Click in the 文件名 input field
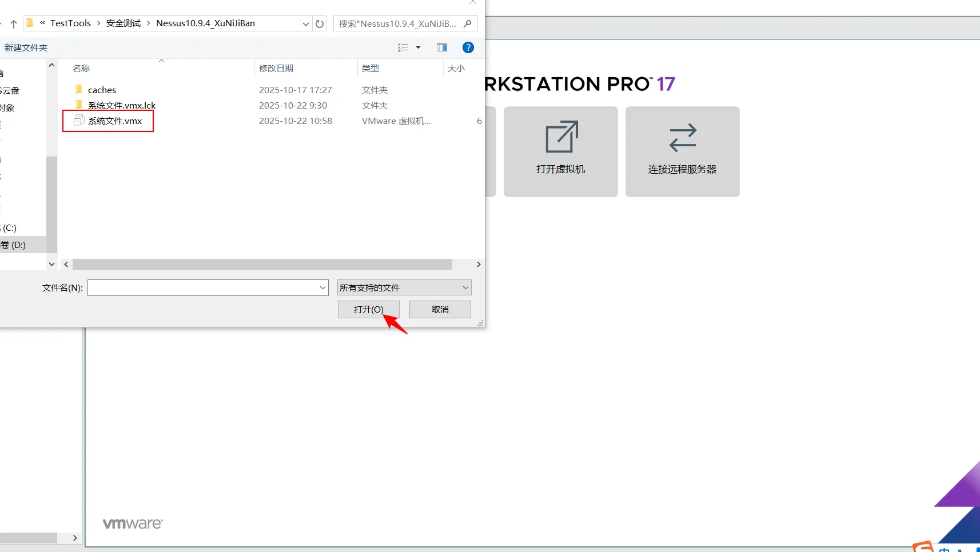The height and width of the screenshot is (552, 980). [203, 287]
